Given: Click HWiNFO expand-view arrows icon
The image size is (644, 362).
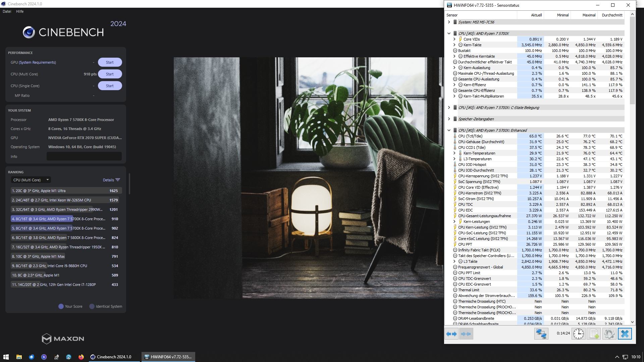Looking at the screenshot, I should pyautogui.click(x=451, y=334).
